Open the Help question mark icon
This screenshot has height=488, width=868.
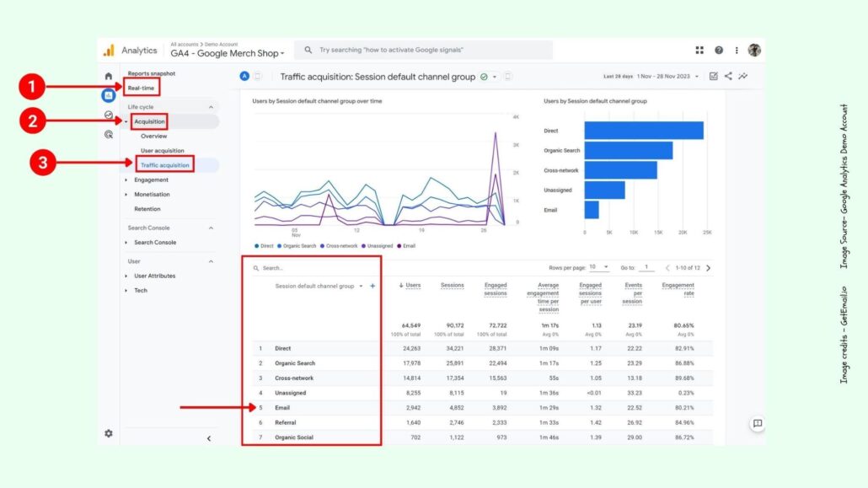719,51
